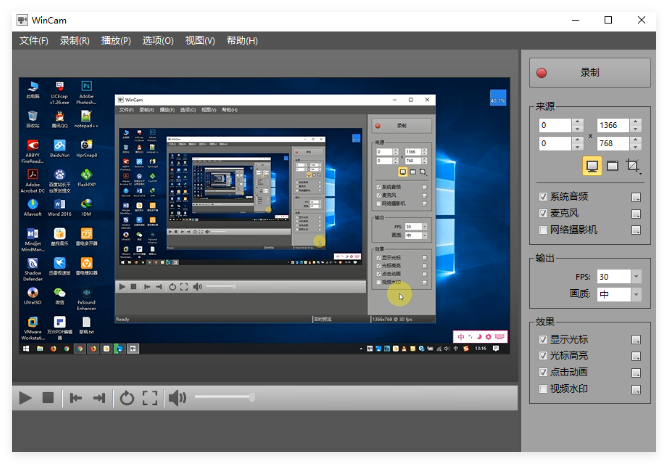Select window capture mode icon
The height and width of the screenshot is (464, 668).
[x=612, y=166]
